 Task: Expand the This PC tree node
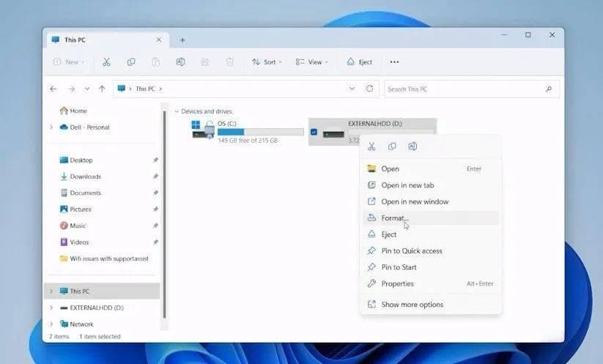(51, 291)
